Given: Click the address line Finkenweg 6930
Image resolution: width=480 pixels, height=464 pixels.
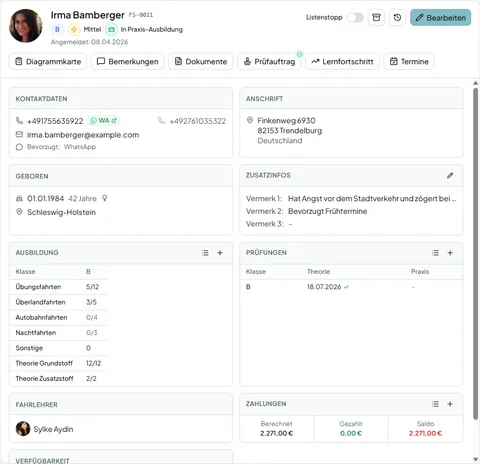Looking at the screenshot, I should pyautogui.click(x=286, y=120).
